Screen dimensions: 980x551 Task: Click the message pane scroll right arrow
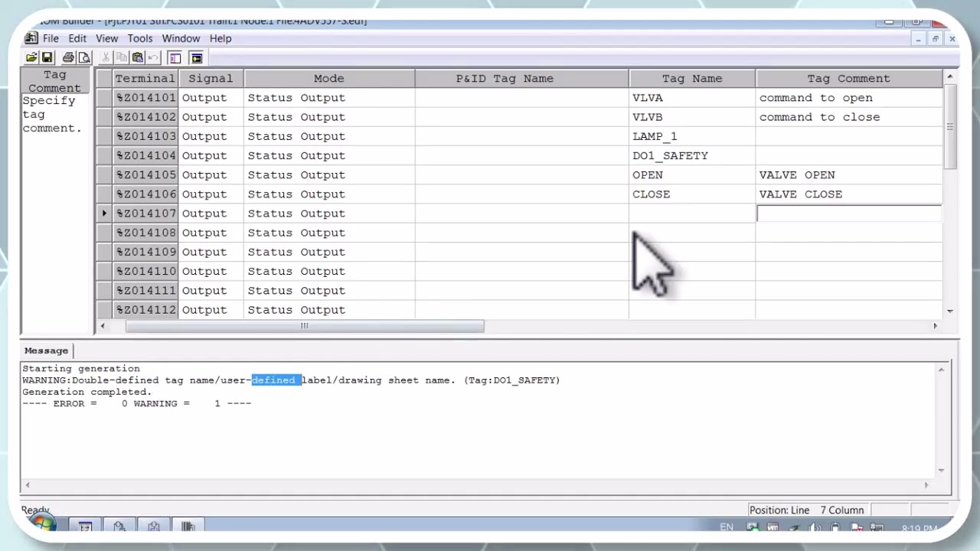tap(926, 484)
